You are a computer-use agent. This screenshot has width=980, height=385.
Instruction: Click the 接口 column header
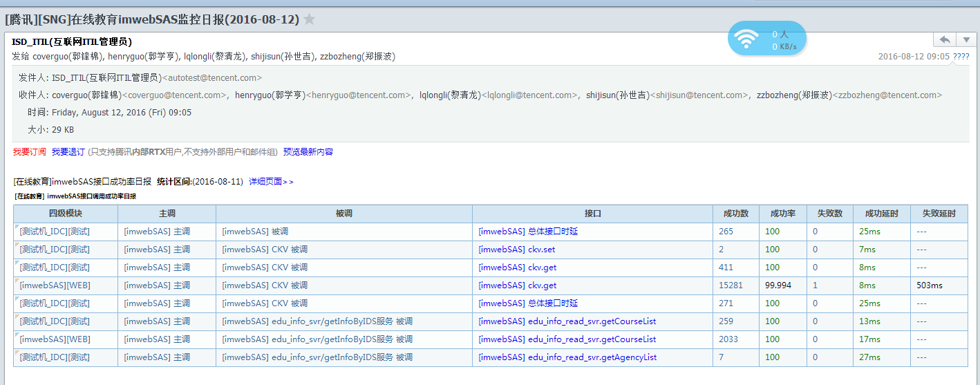click(x=593, y=214)
